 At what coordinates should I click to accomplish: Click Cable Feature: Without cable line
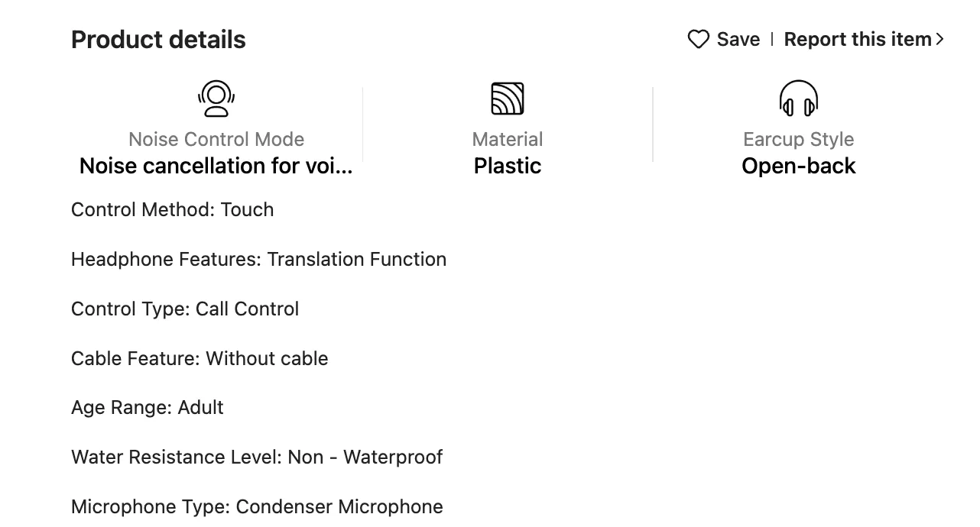200,358
